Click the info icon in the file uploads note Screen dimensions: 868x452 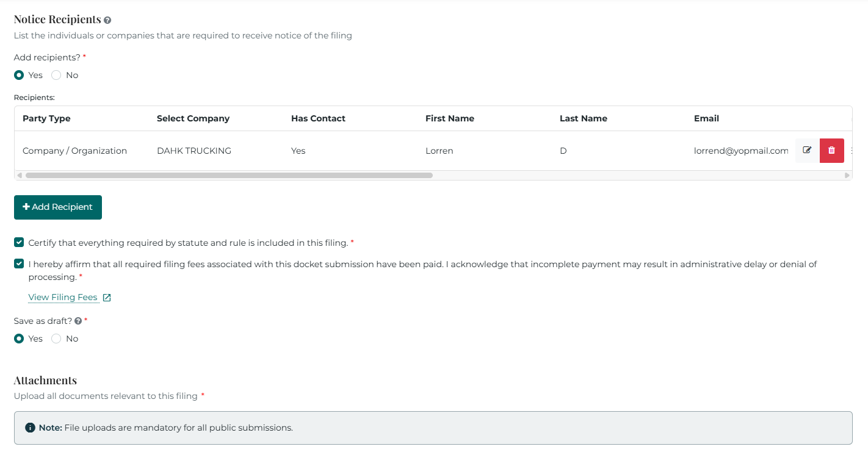point(30,427)
